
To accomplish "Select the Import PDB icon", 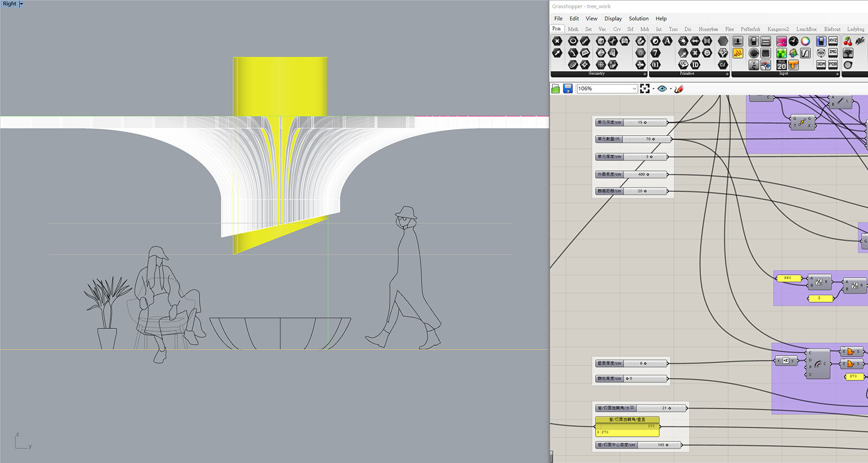I will (833, 65).
